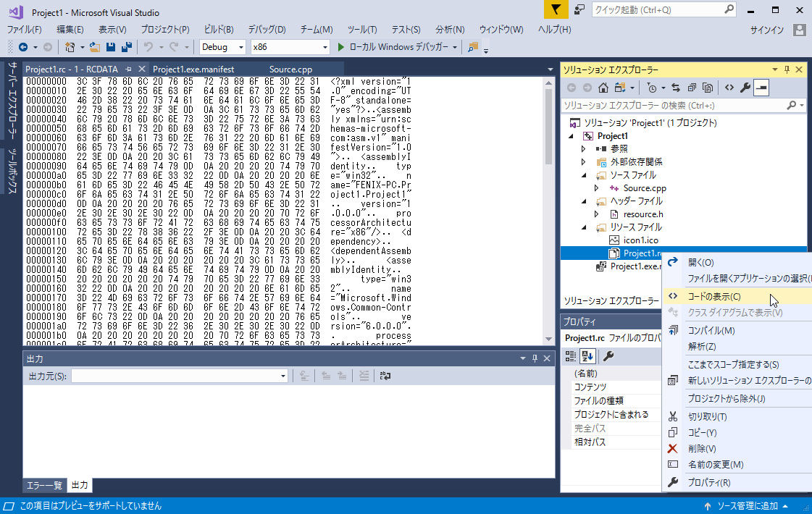Click the Open File folder icon

(95, 47)
